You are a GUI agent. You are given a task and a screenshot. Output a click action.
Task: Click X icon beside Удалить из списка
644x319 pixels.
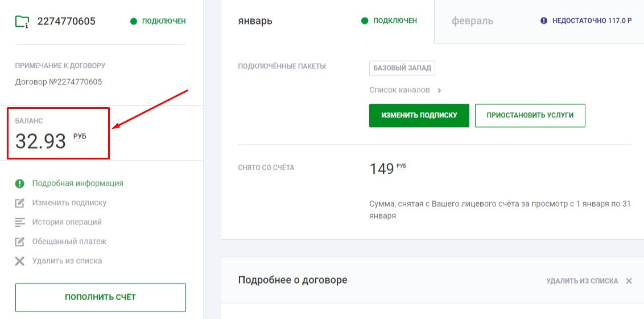pyautogui.click(x=20, y=261)
